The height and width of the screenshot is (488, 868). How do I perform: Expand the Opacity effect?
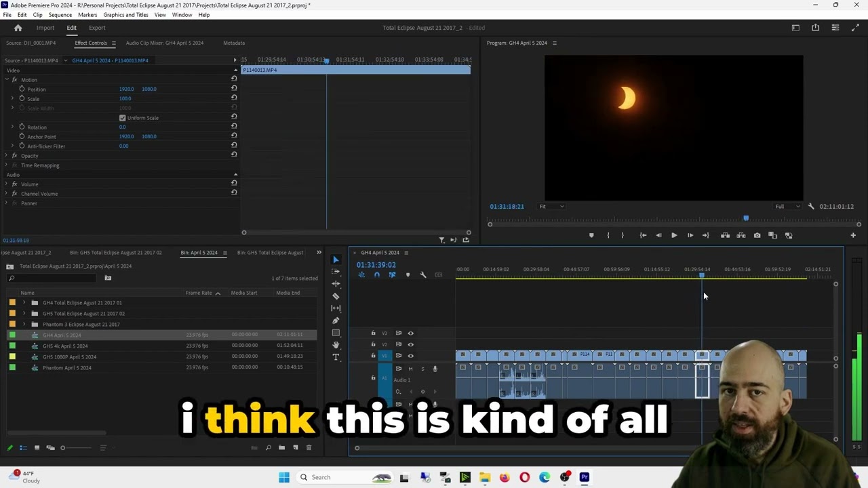click(x=7, y=155)
